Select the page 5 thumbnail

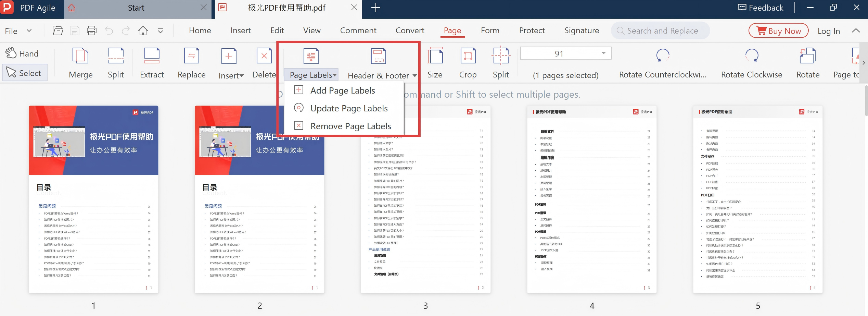[758, 199]
